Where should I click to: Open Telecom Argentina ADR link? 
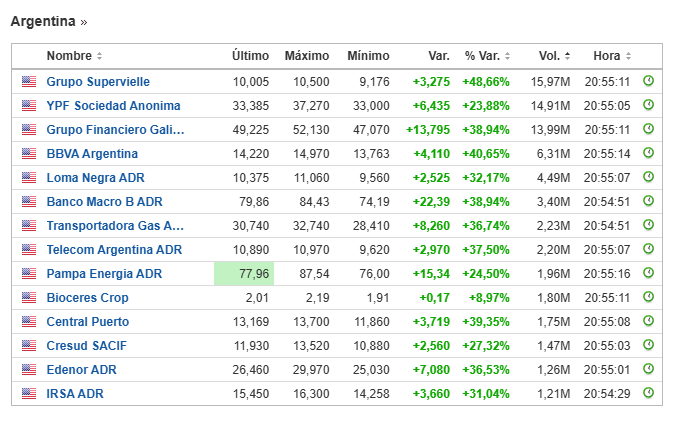point(114,250)
